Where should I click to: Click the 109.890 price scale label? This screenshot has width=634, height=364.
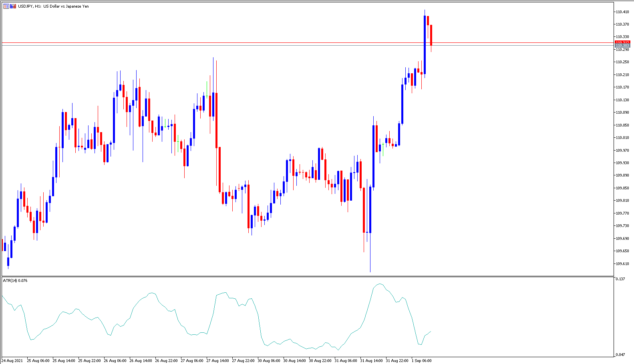click(622, 175)
